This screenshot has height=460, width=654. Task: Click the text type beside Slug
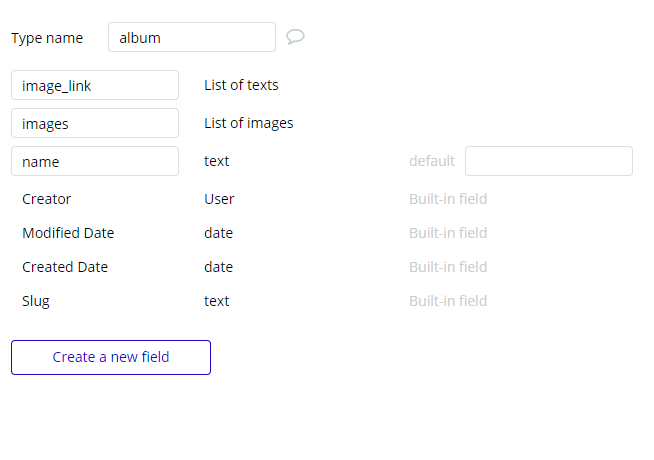(217, 301)
